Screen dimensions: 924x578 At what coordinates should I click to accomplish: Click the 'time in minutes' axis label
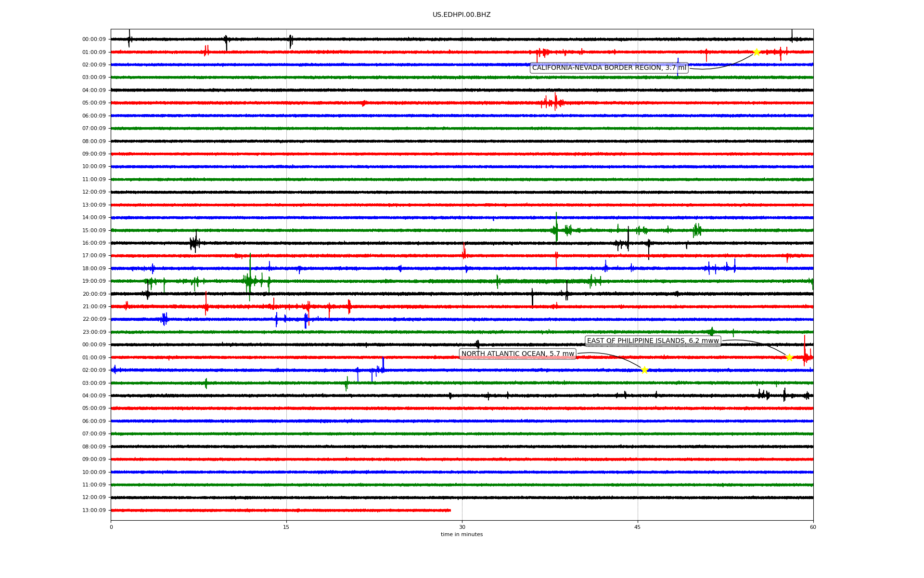tap(462, 535)
